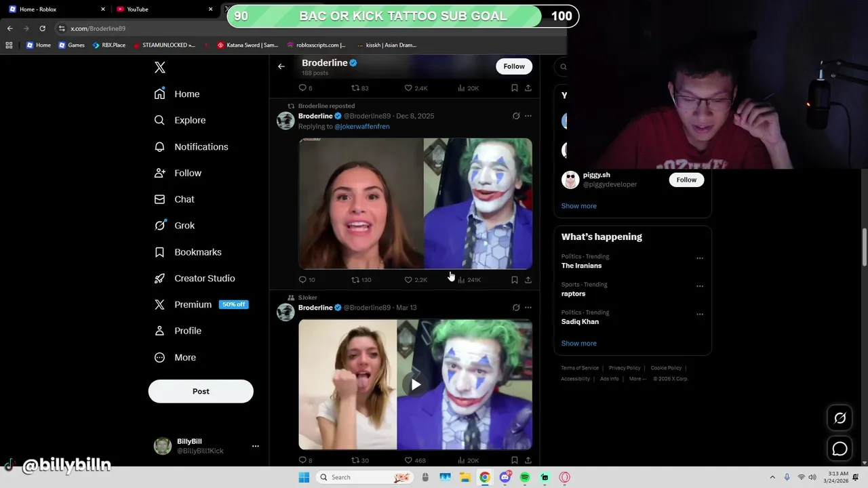Open options for Sadiq Khan trend
This screenshot has width=868, height=488.
700,314
